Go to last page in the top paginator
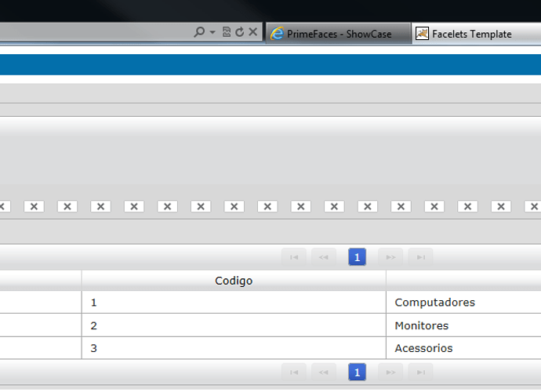The height and width of the screenshot is (392, 541). pyautogui.click(x=420, y=257)
